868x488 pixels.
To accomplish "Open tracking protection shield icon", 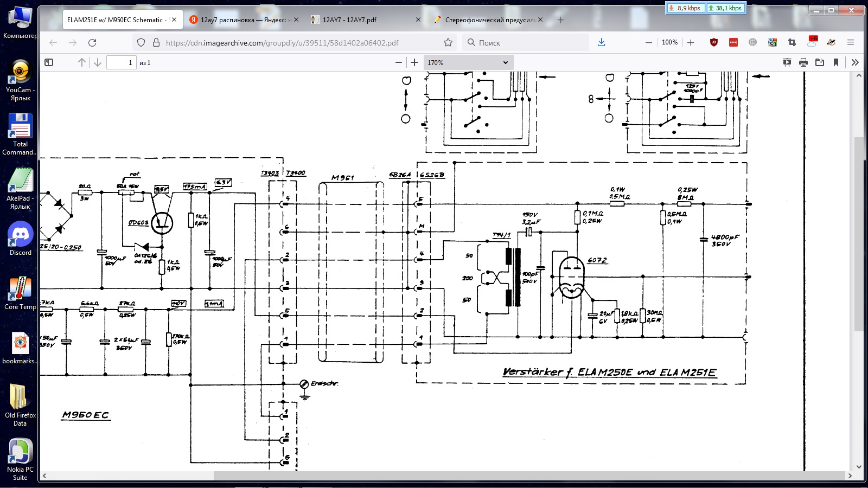I will (141, 42).
